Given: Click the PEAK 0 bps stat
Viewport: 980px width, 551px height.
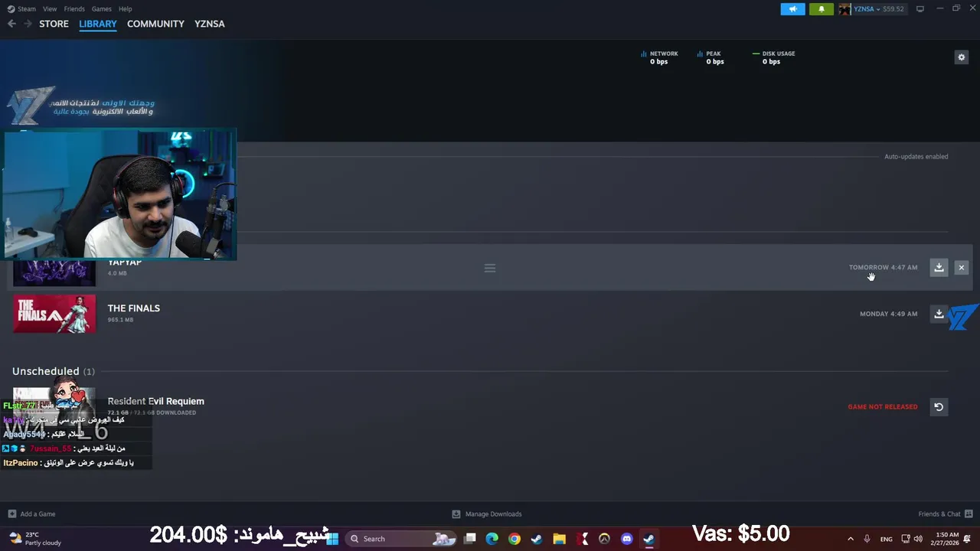Looking at the screenshot, I should 711,57.
